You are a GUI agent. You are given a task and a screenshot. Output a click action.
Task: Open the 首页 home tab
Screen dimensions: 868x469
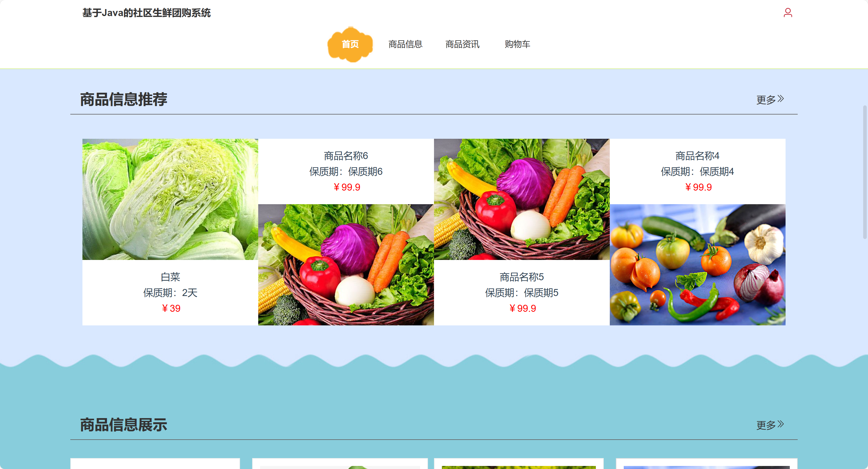pos(350,44)
